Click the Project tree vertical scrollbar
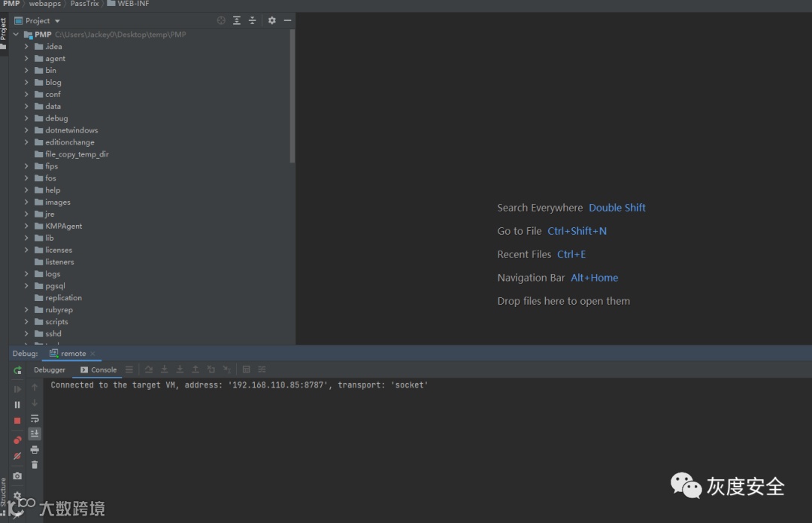Screen dimensions: 812x523 coord(292,96)
